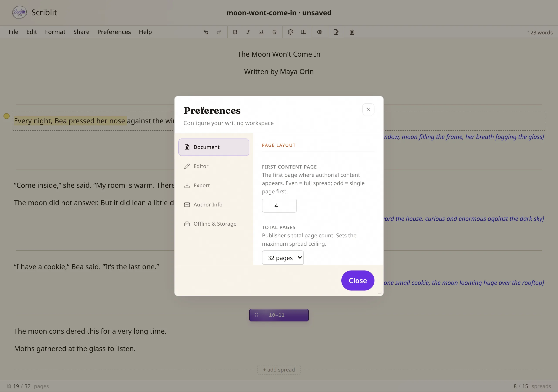Toggle the eye preview icon
558x392 pixels.
click(320, 32)
